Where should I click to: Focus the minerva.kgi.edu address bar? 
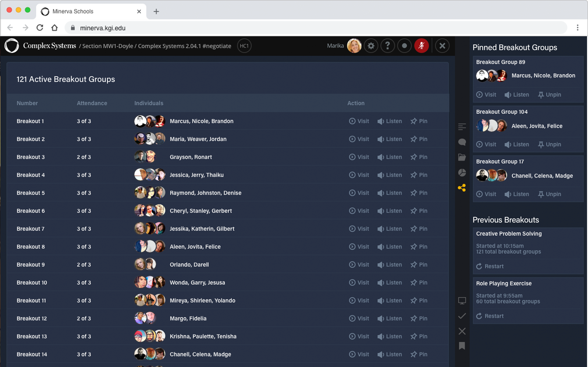316,28
